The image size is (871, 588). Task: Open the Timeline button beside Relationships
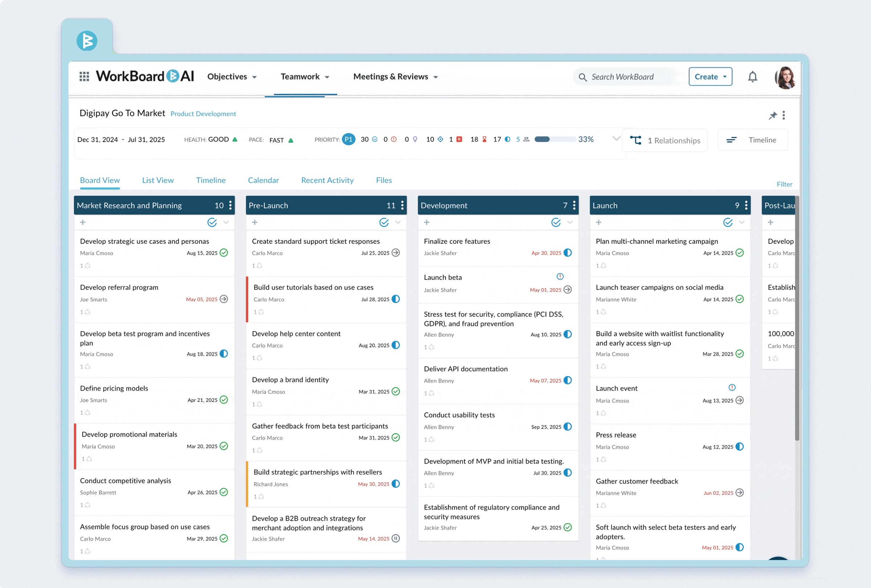pyautogui.click(x=753, y=140)
